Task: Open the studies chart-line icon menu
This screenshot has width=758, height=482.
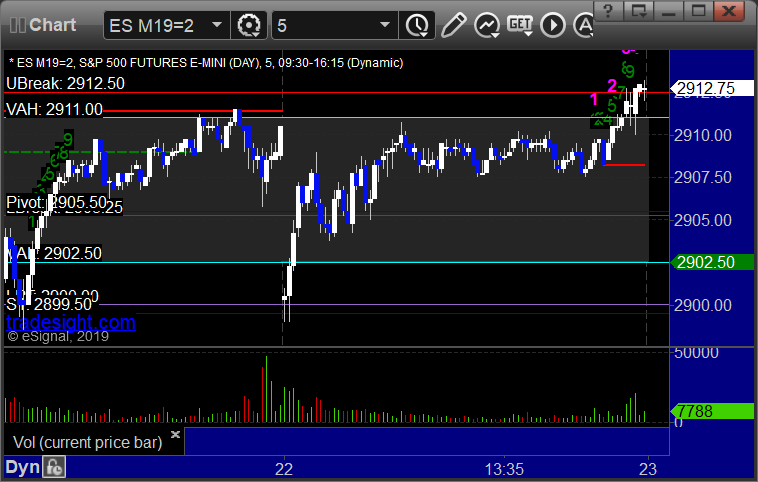Action: click(487, 25)
